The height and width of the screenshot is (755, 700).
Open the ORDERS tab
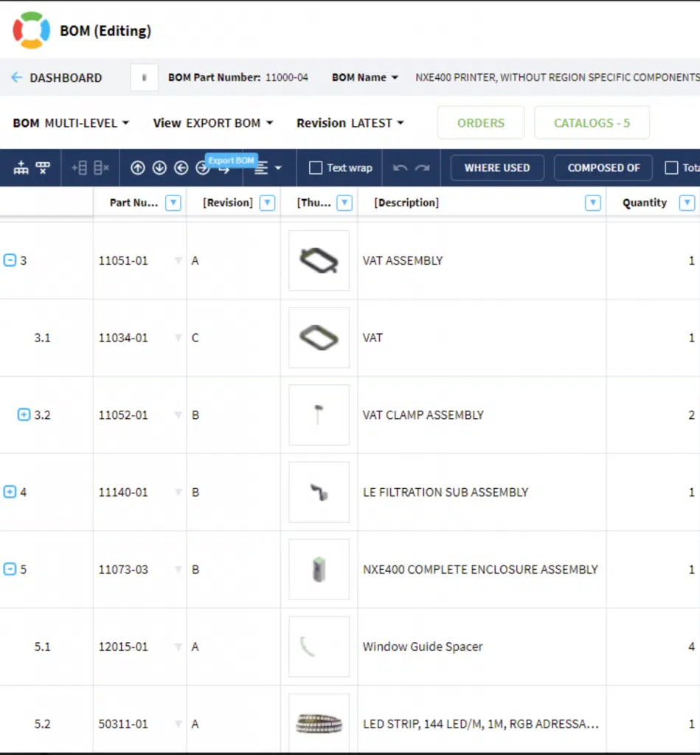(x=481, y=123)
